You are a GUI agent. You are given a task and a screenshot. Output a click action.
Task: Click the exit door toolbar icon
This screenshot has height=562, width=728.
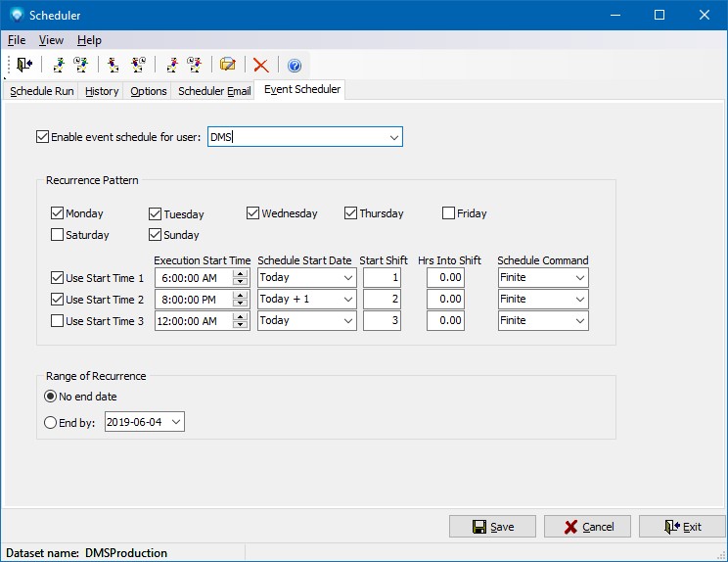tap(24, 65)
